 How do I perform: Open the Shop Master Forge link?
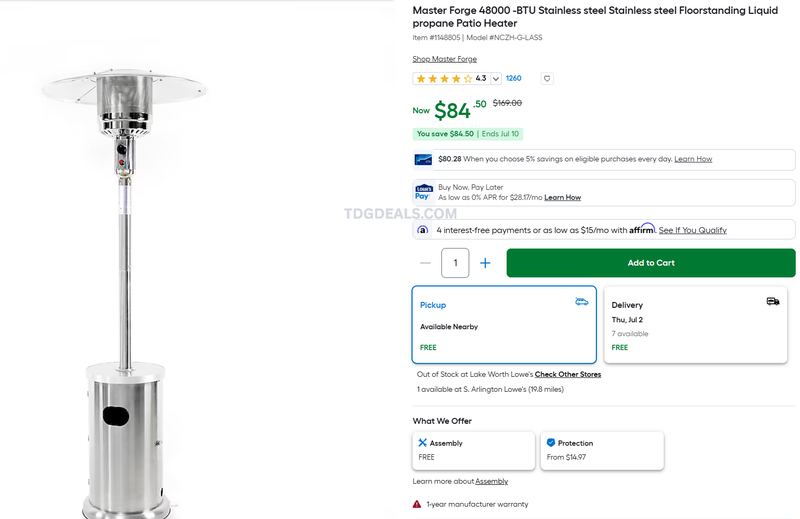pos(444,59)
